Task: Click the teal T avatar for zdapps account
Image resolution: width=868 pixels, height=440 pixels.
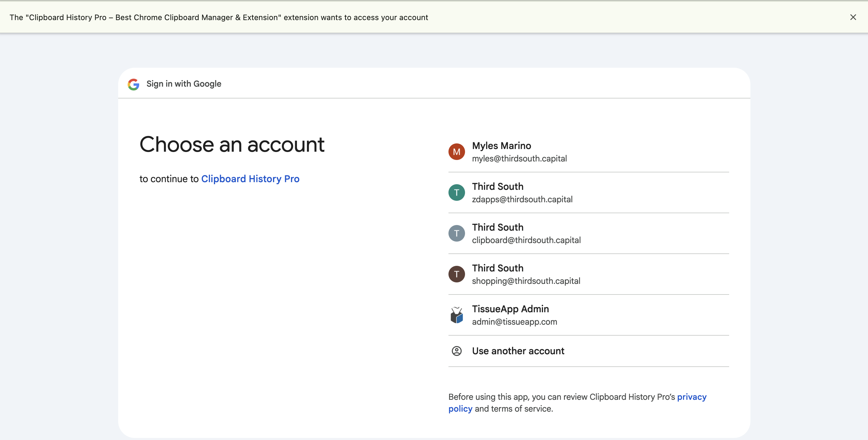Action: point(456,192)
